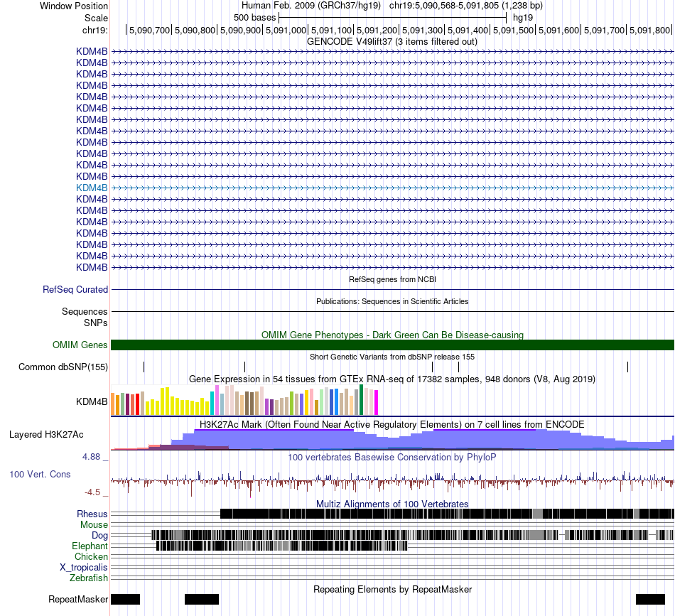Click the dark green bar in GTEx chart
675x616 pixels.
pos(361,400)
